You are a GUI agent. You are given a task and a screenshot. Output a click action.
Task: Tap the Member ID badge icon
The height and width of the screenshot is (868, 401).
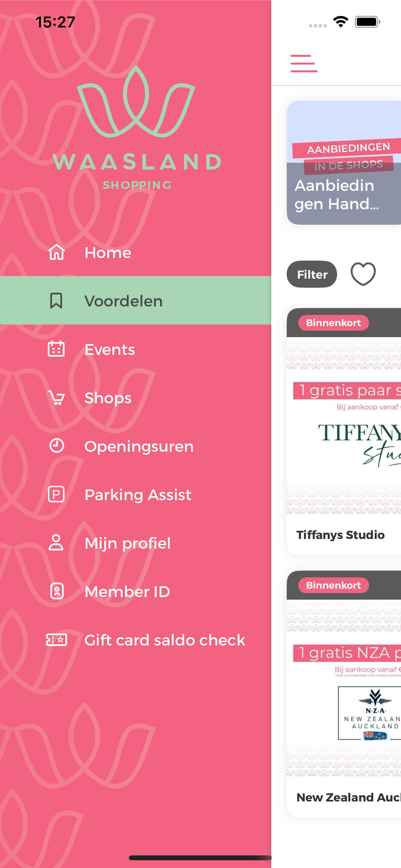point(57,591)
